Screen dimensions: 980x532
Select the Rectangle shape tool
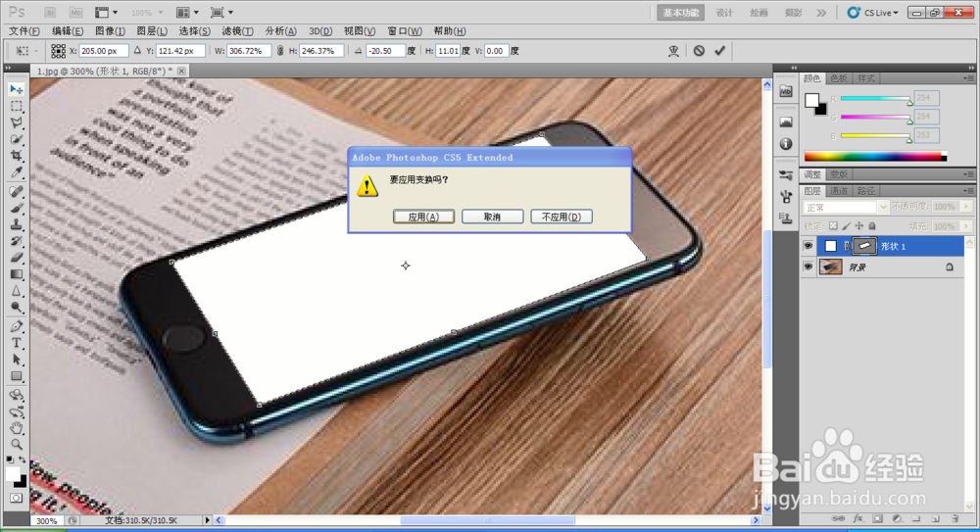coord(17,376)
